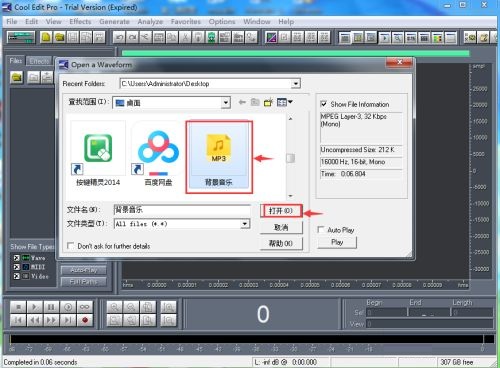Expand the 文件类型 All files dropdown
Screen dimensions: 500x368
pos(245,224)
